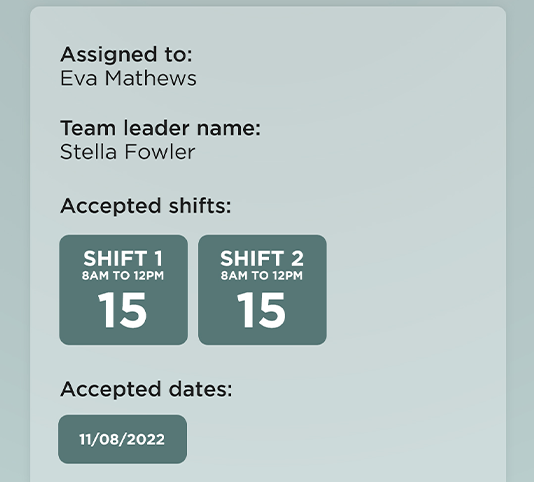
Task: Click the team leader name Stella Fowler
Action: 127,152
